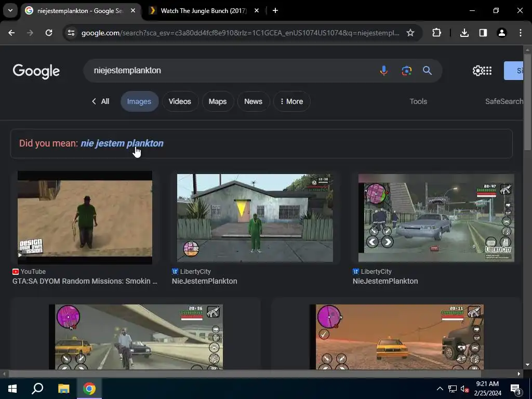Click the GTA:SA DYOM Random Missions title
Viewport: 532px width, 399px height.
tap(85, 281)
